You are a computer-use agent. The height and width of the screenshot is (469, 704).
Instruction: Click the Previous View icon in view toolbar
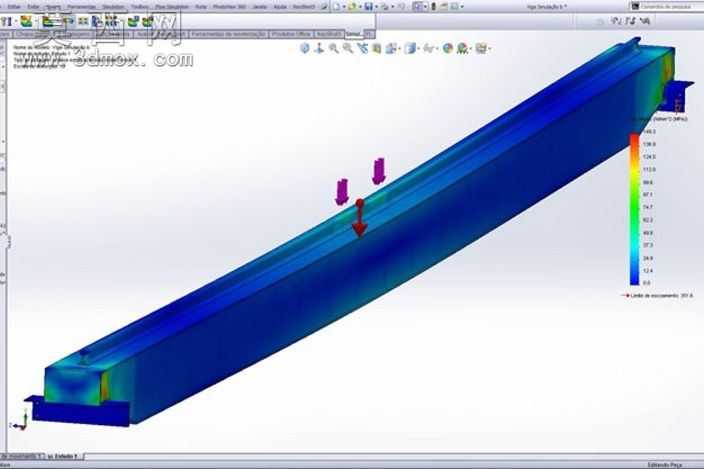coord(362,48)
